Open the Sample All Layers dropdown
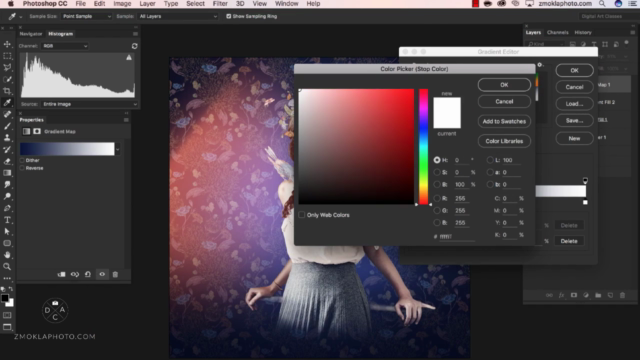The height and width of the screenshot is (360, 640). 178,16
